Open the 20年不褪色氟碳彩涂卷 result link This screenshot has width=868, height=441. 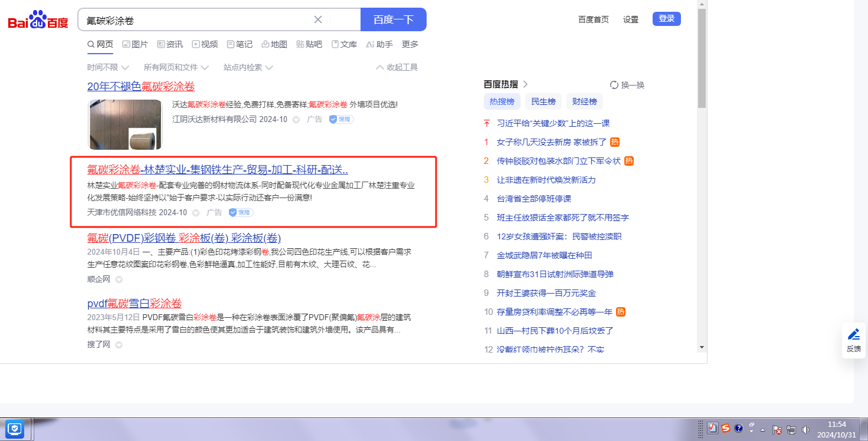[141, 86]
